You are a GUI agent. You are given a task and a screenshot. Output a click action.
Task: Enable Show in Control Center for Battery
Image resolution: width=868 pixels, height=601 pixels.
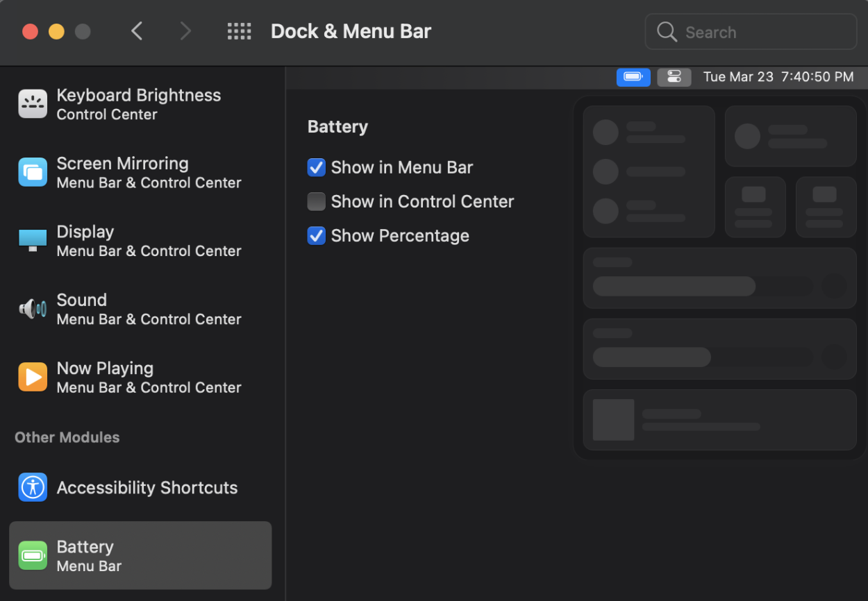317,201
